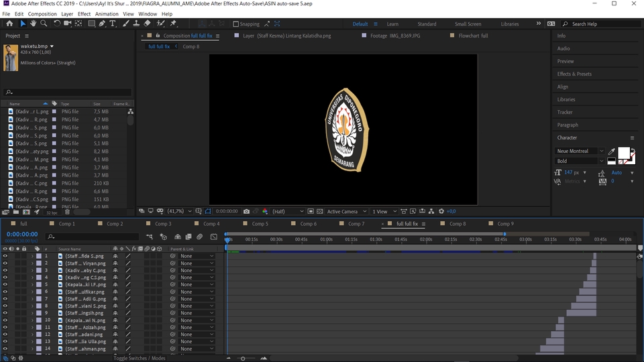Screen dimensions: 644x362
Task: Click the waketu.bmp thumbnail preview
Action: point(11,58)
